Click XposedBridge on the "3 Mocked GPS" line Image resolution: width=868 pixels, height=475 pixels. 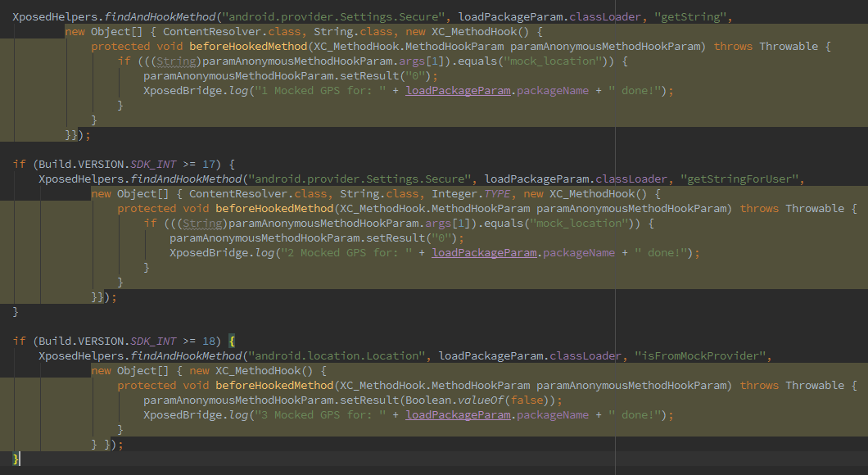tap(183, 415)
